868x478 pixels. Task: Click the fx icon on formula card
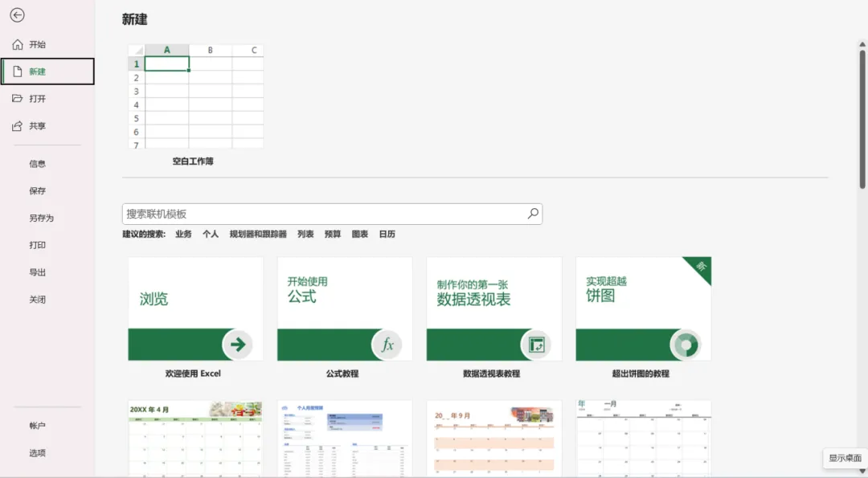coord(387,345)
